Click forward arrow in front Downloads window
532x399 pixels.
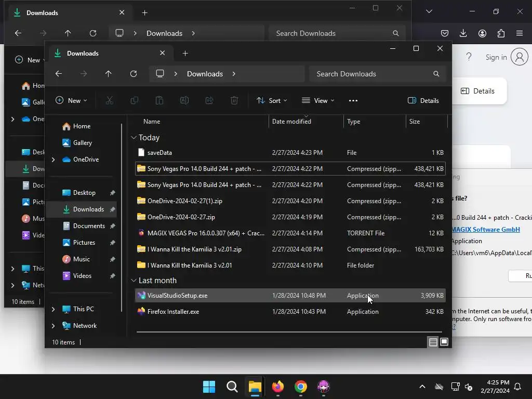point(84,74)
